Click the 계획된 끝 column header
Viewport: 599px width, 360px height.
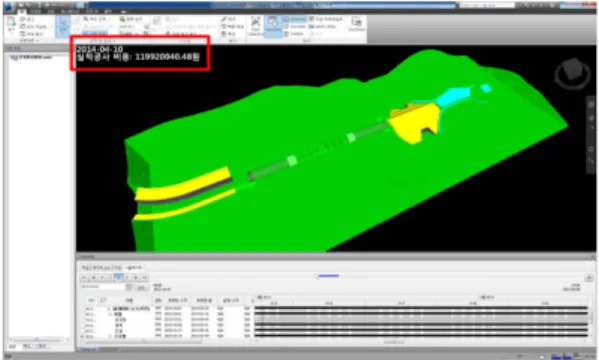(203, 301)
